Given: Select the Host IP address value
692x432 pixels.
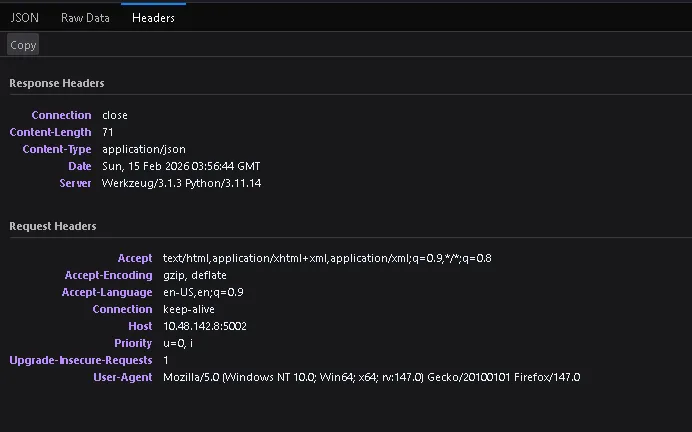Looking at the screenshot, I should (x=205, y=326).
